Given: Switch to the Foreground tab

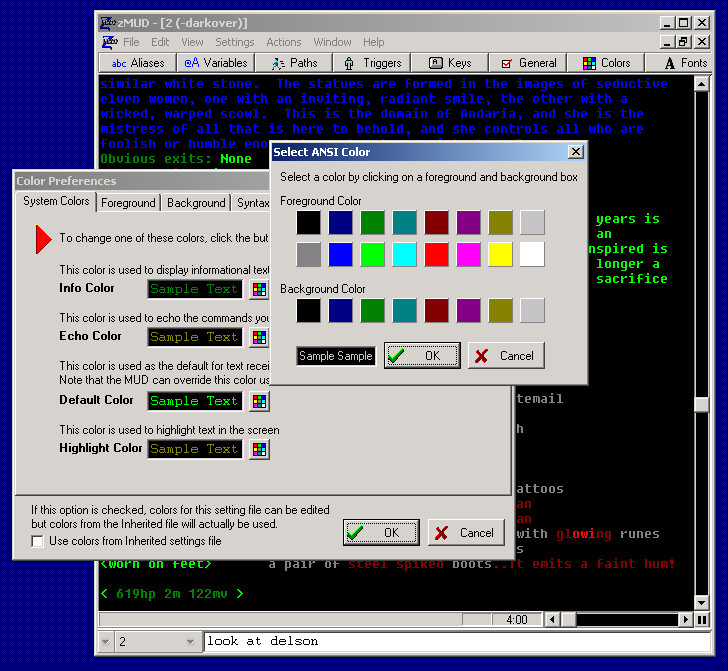Looking at the screenshot, I should (x=128, y=203).
